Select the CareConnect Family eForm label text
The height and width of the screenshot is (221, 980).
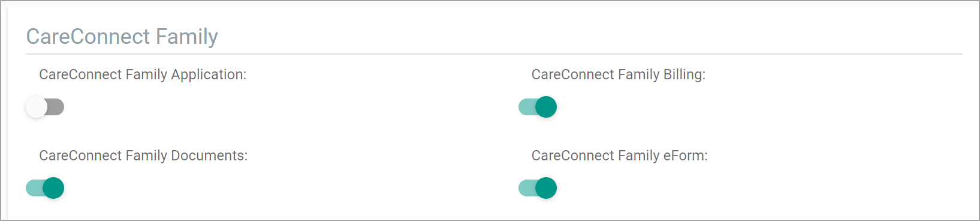point(620,156)
